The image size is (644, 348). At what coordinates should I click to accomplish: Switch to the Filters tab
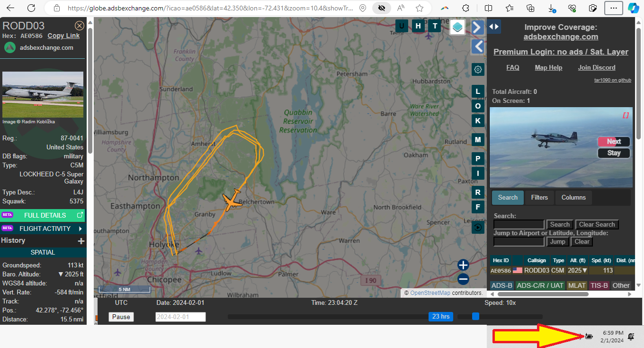click(539, 198)
